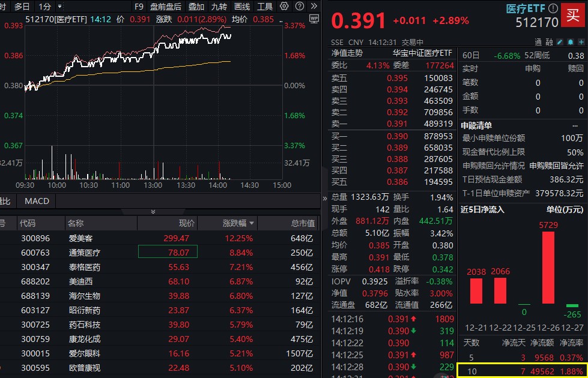Click the 12-26 net inflow bar 5729
The image size is (588, 378).
coord(548,268)
